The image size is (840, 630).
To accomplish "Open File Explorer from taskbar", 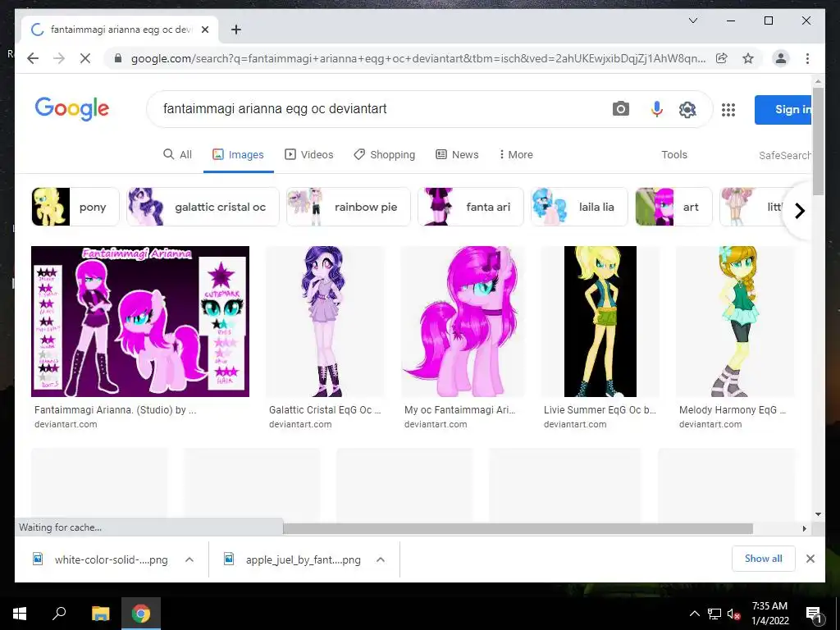I will point(100,614).
